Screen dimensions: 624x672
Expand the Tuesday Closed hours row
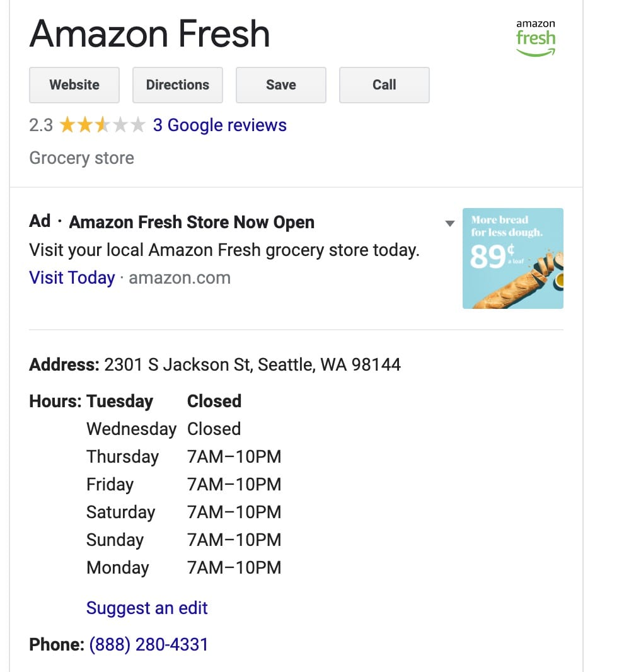[x=136, y=402]
